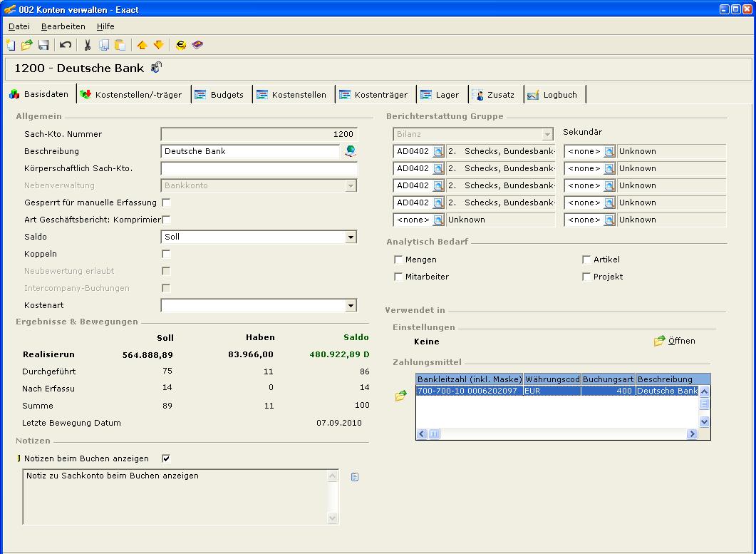
Task: Click the Paste clipboard toolbar icon
Action: point(120,45)
